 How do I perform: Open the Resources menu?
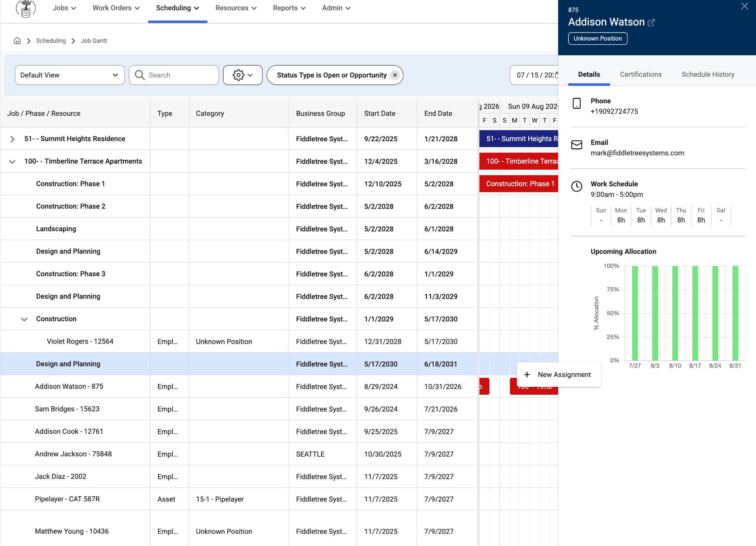(236, 8)
